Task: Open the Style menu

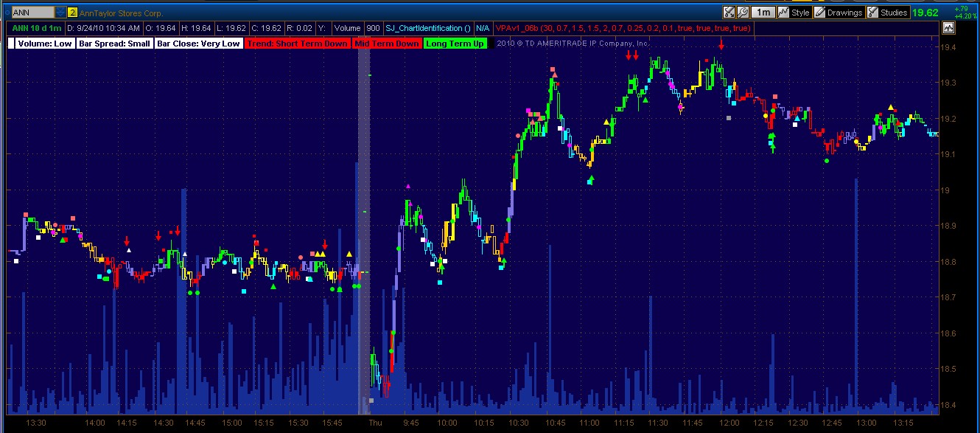Action: (794, 12)
